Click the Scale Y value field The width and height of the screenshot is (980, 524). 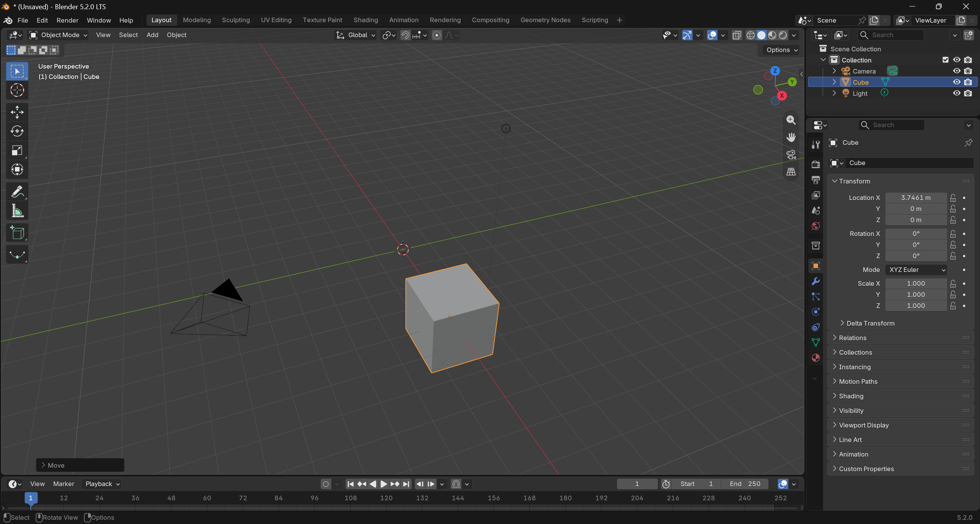tap(916, 295)
